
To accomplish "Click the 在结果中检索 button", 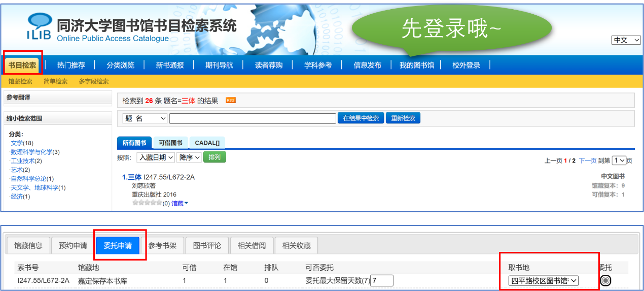I will (361, 118).
